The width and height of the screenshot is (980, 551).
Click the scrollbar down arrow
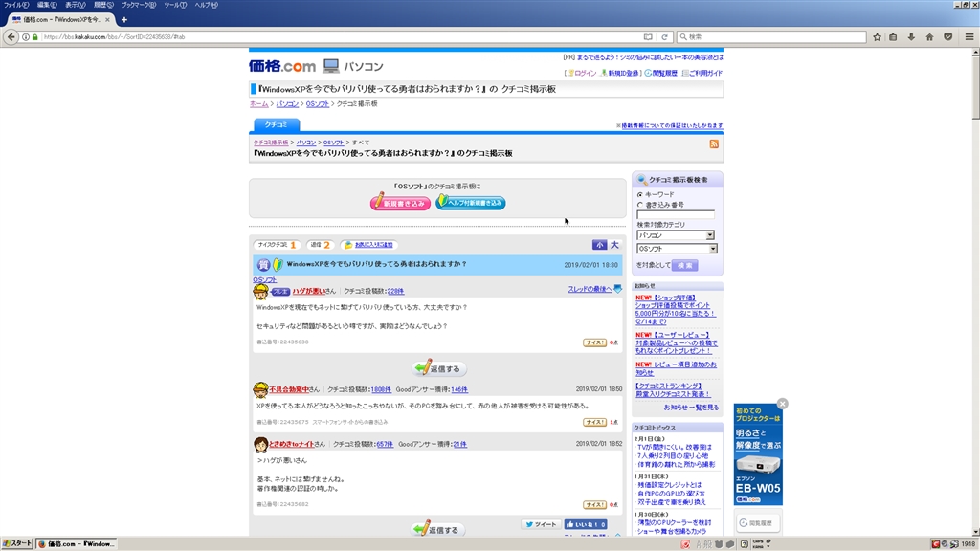coord(975,532)
